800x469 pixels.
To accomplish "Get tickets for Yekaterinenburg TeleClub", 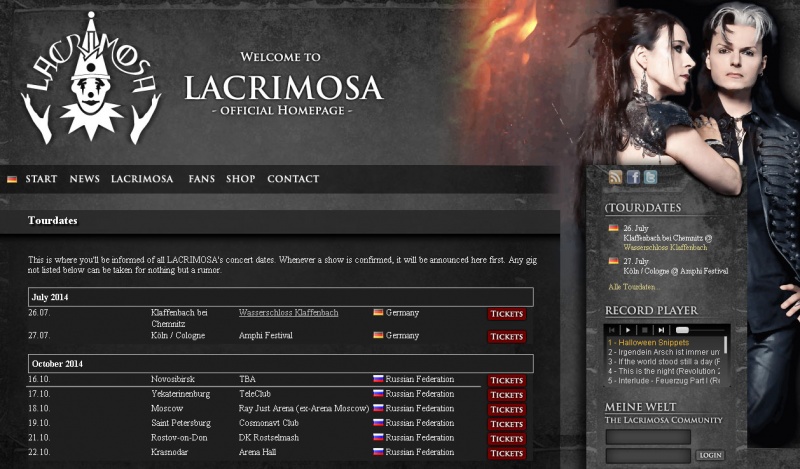I will click(x=507, y=395).
